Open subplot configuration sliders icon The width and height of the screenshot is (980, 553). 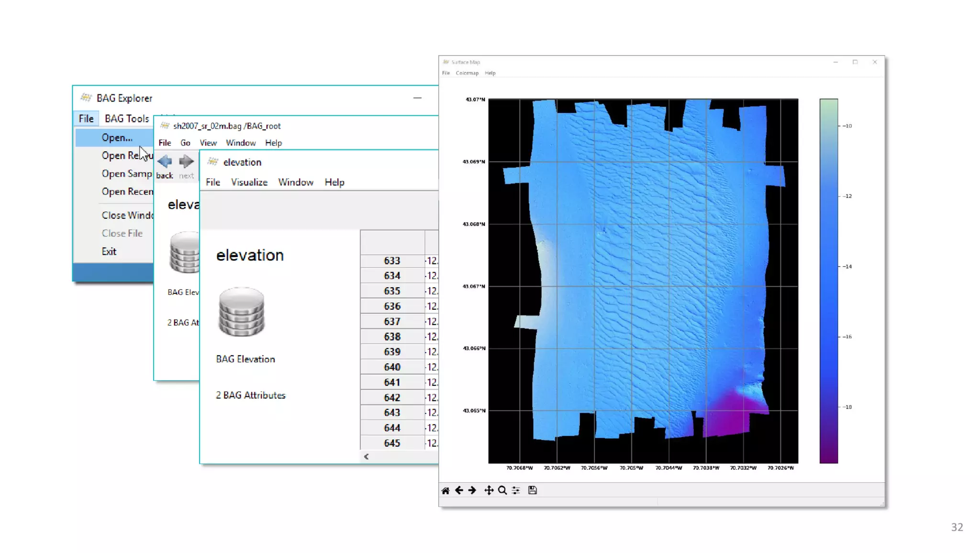coord(516,490)
